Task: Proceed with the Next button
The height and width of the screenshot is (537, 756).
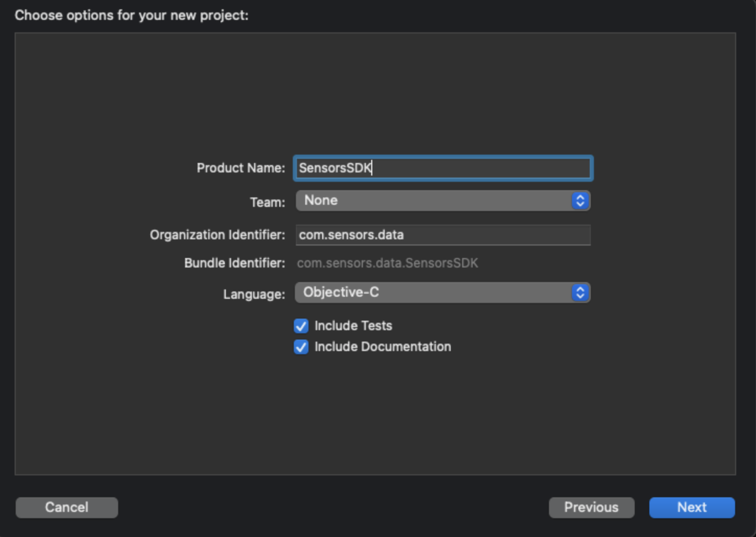Action: (692, 507)
